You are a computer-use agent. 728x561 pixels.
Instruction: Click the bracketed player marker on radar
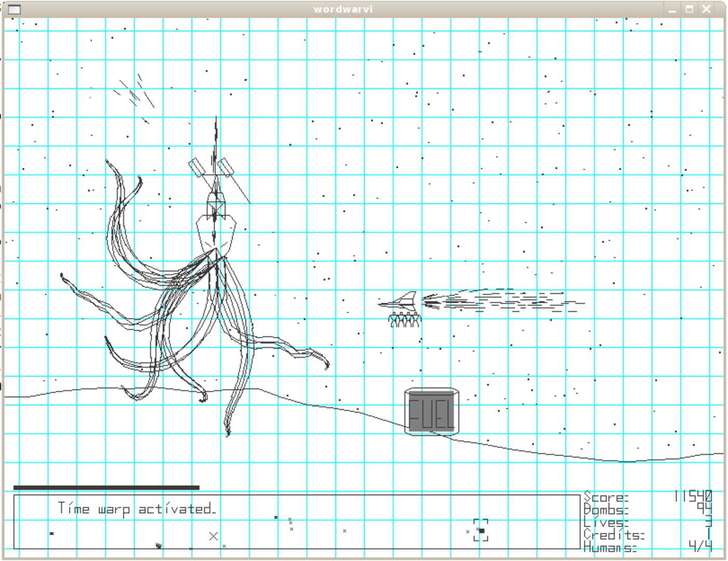pos(481,530)
